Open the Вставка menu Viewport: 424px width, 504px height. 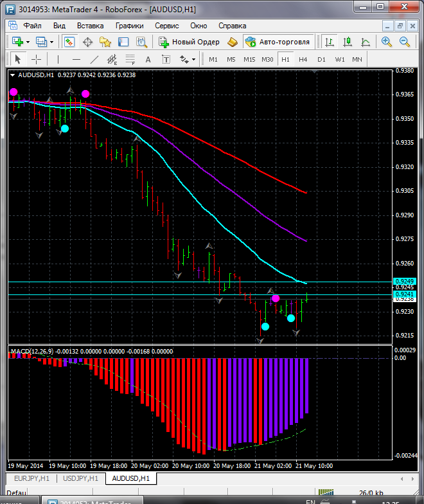(90, 26)
